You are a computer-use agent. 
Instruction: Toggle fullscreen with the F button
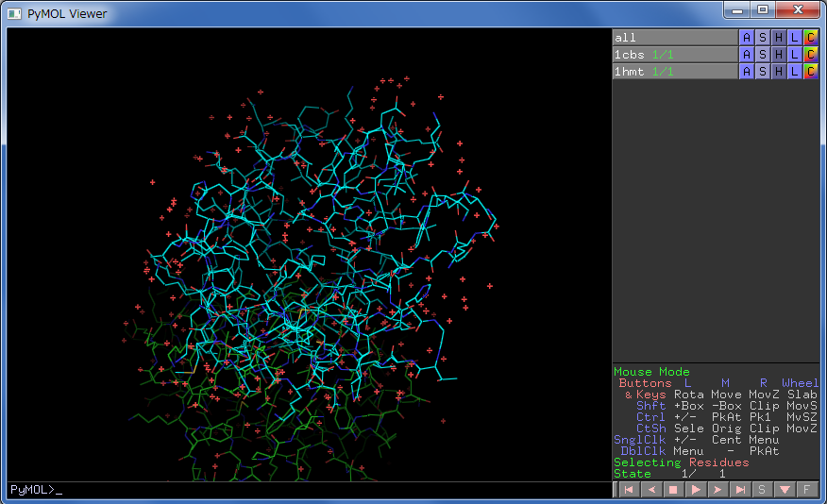pos(807,490)
